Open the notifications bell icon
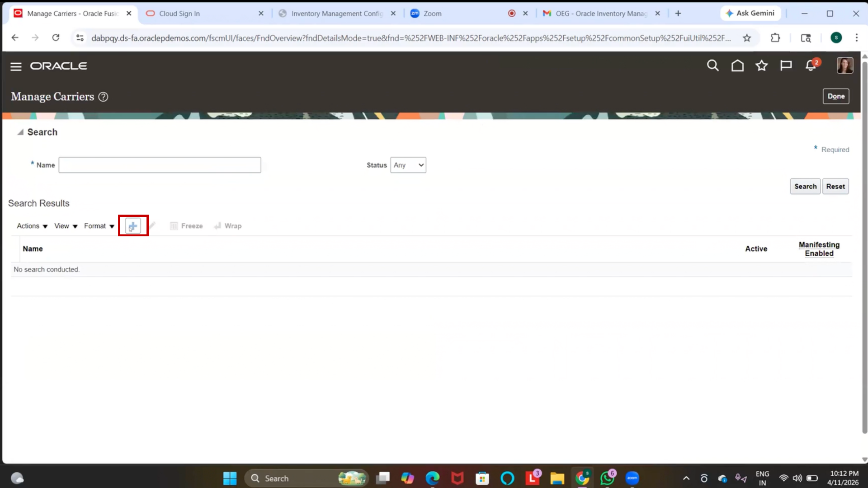 (x=811, y=66)
